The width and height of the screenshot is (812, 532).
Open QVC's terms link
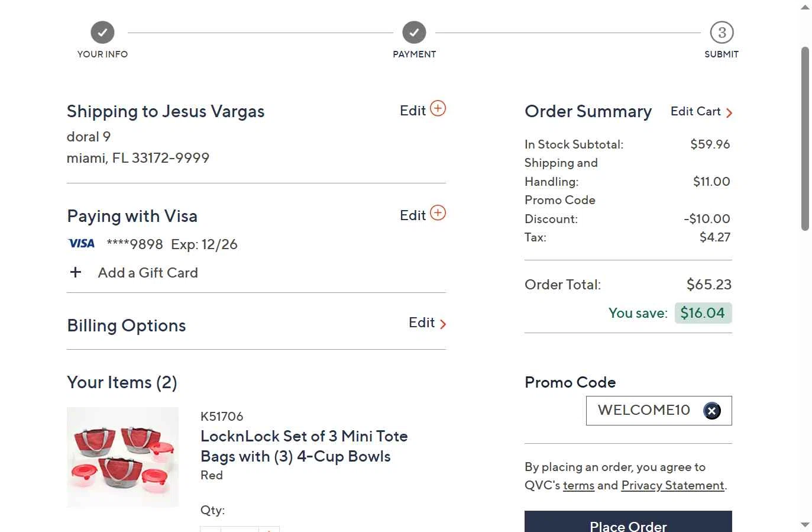[578, 486]
